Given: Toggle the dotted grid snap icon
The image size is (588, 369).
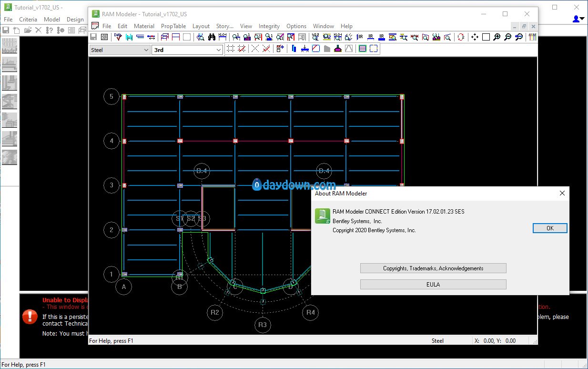Looking at the screenshot, I should click(x=231, y=49).
